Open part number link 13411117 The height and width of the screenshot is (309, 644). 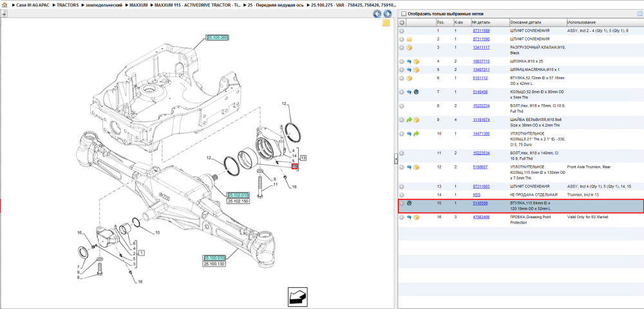coord(481,48)
